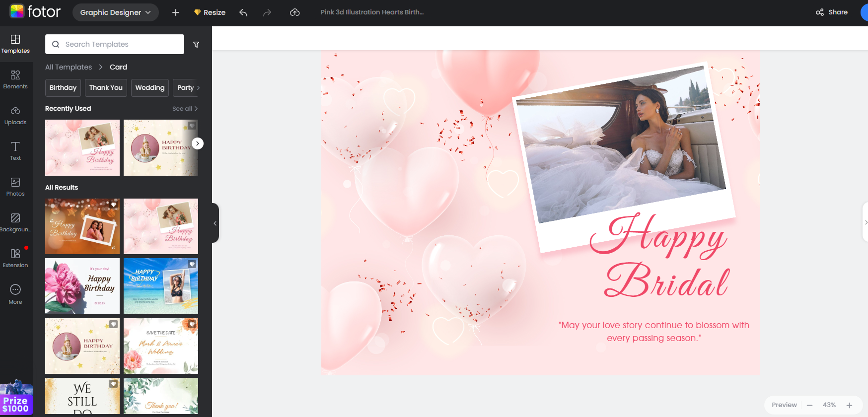Select the 'Bridal' script text on canvas
This screenshot has width=868, height=417.
667,279
